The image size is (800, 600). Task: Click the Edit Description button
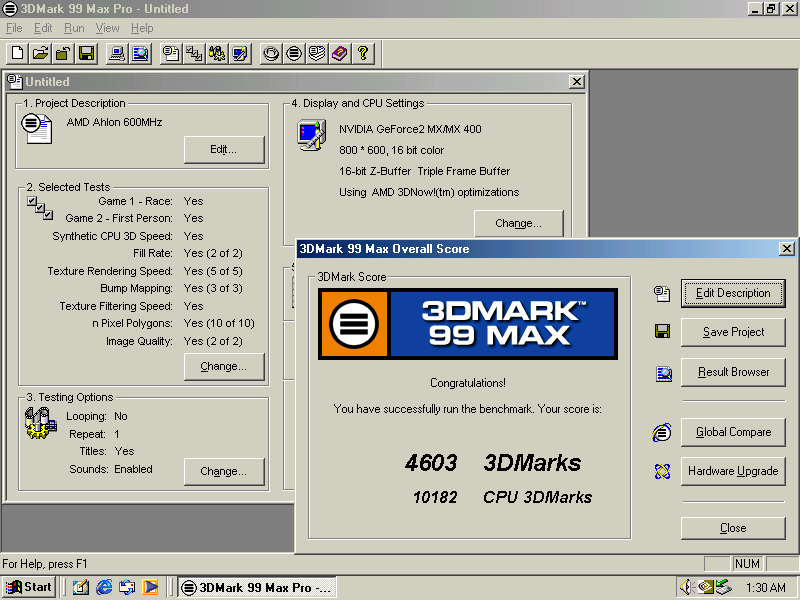coord(733,293)
